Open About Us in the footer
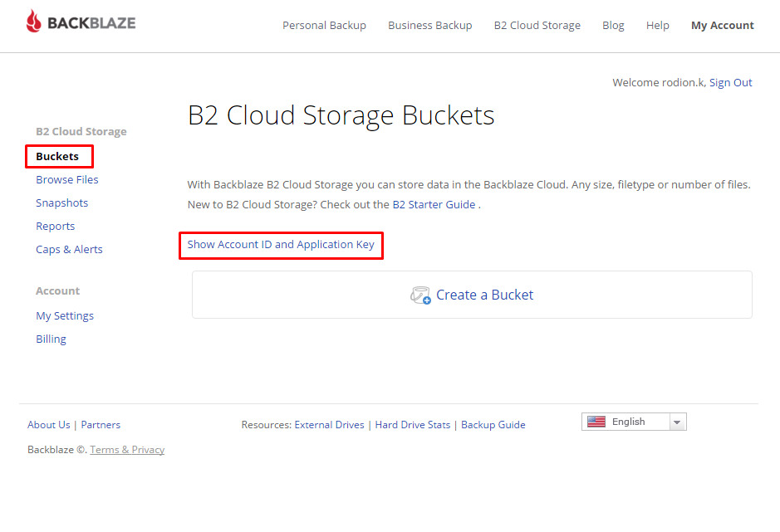 click(49, 425)
